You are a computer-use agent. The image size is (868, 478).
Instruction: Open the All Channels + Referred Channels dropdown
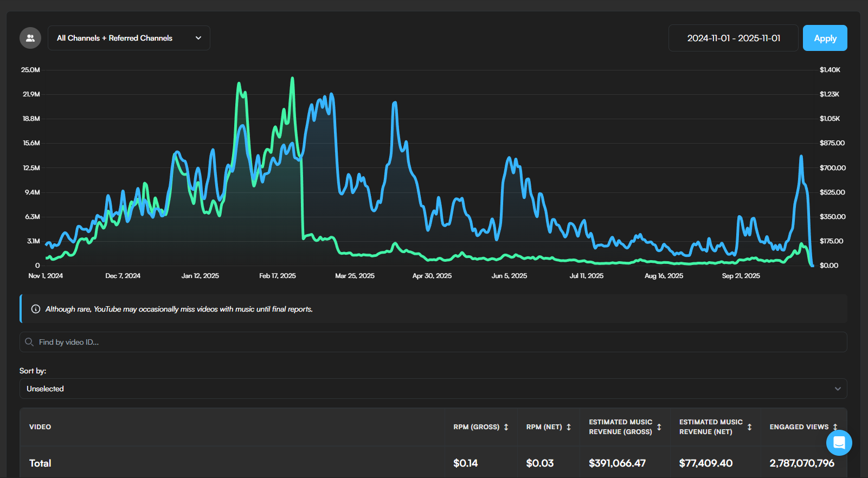(x=128, y=38)
